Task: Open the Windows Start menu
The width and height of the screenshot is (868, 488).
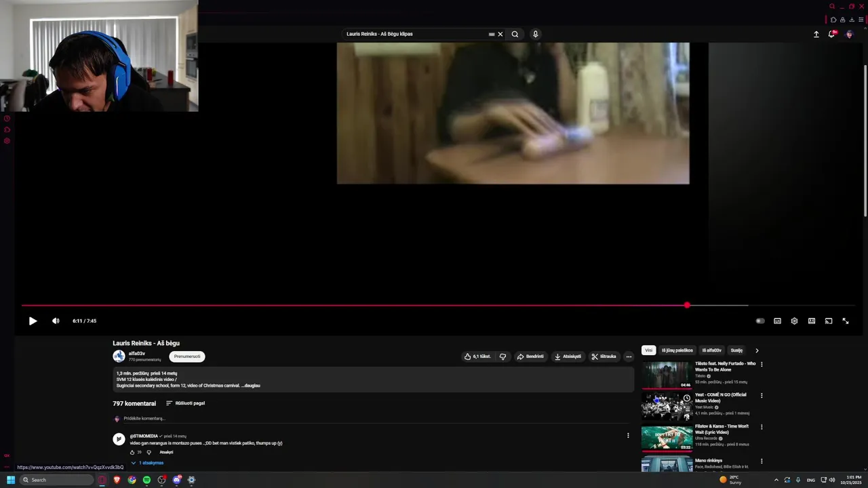Action: (11, 480)
